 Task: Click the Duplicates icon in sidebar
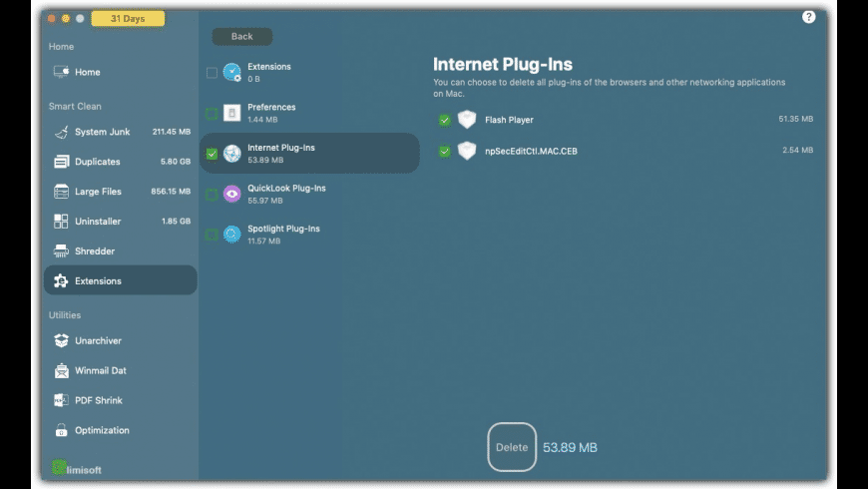click(61, 162)
